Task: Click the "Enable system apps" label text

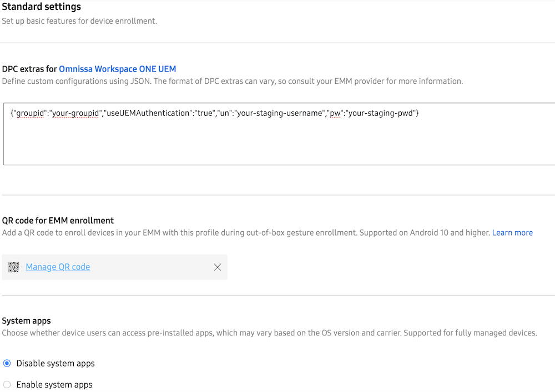Action: point(54,385)
